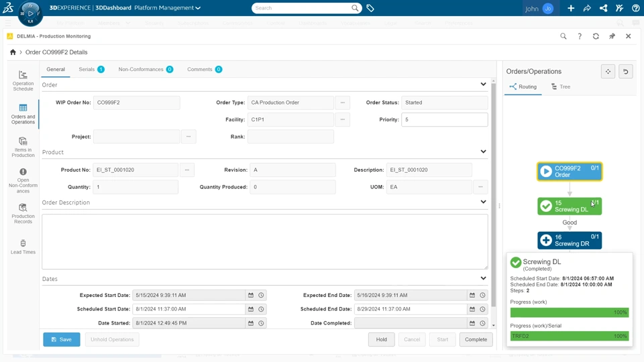Open the social network share icon
The height and width of the screenshot is (362, 644).
(603, 8)
